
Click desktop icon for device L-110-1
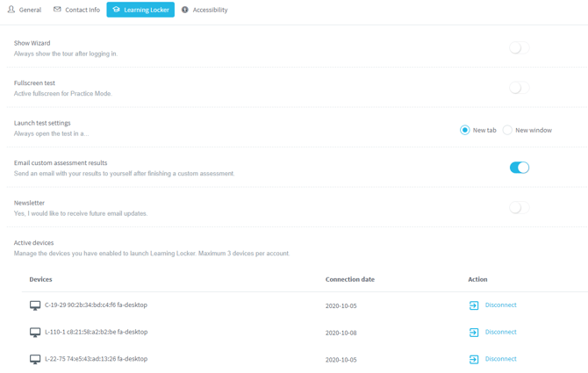[x=35, y=333]
